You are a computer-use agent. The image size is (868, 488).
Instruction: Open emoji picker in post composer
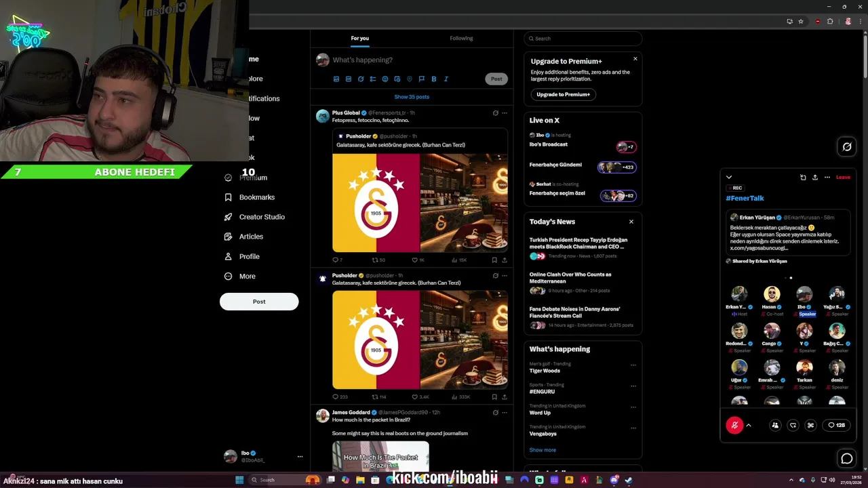385,79
